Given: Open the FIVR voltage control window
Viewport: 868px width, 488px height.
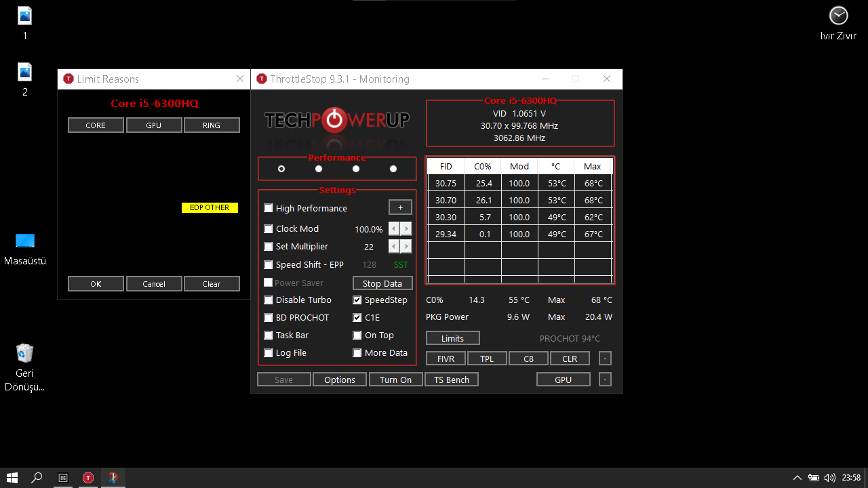Looking at the screenshot, I should click(x=446, y=359).
